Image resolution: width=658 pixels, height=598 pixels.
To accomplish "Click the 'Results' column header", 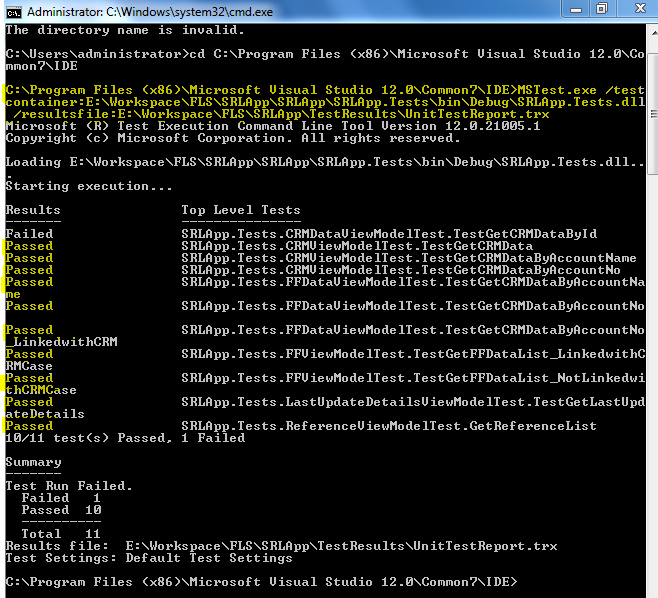I will click(x=33, y=210).
